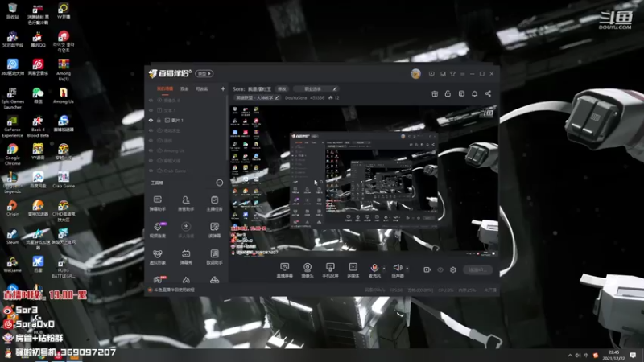This screenshot has height=362, width=644.
Task: Click the GeForce Experience desktop icon
Action: (12, 126)
